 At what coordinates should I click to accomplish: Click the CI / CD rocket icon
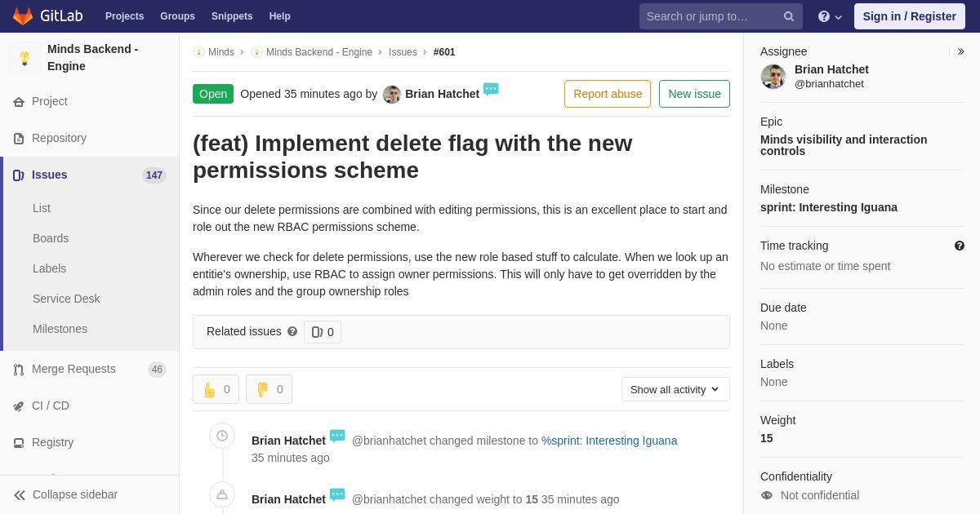[19, 406]
